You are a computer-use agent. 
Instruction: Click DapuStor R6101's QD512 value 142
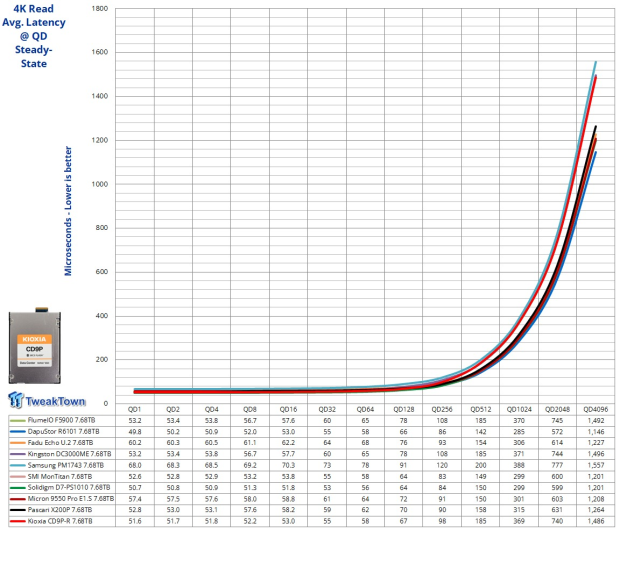tap(480, 432)
